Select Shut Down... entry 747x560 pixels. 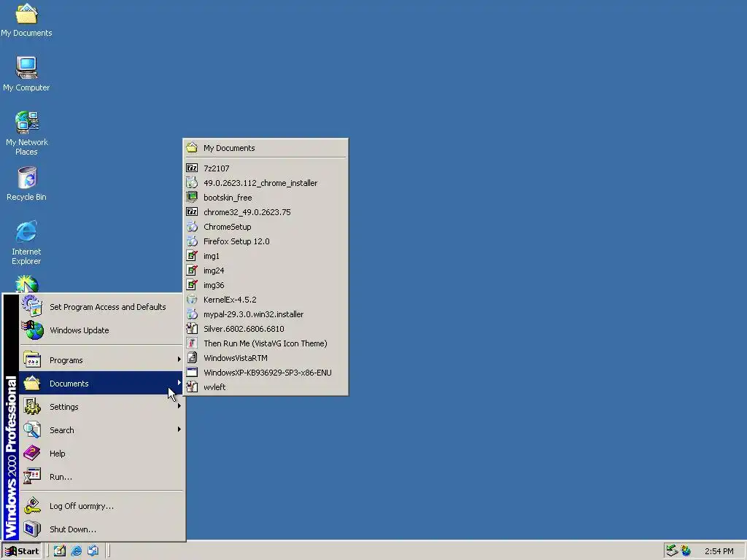tap(101, 529)
